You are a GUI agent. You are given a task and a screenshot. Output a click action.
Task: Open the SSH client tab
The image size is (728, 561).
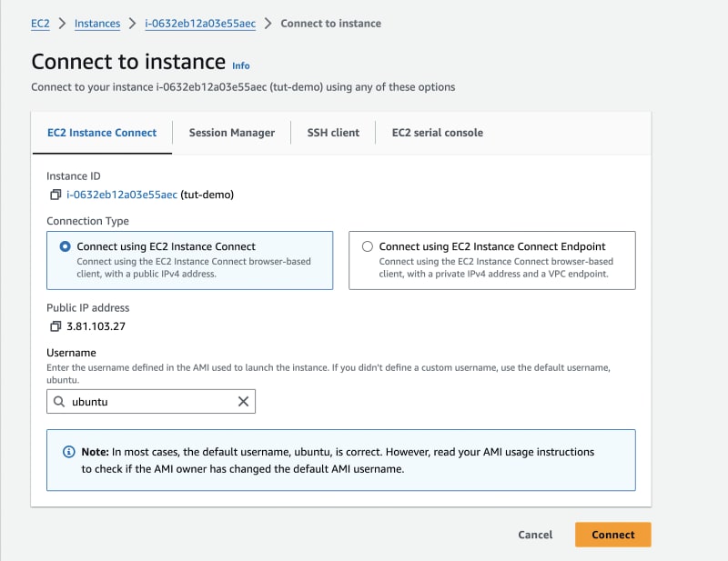coord(333,133)
